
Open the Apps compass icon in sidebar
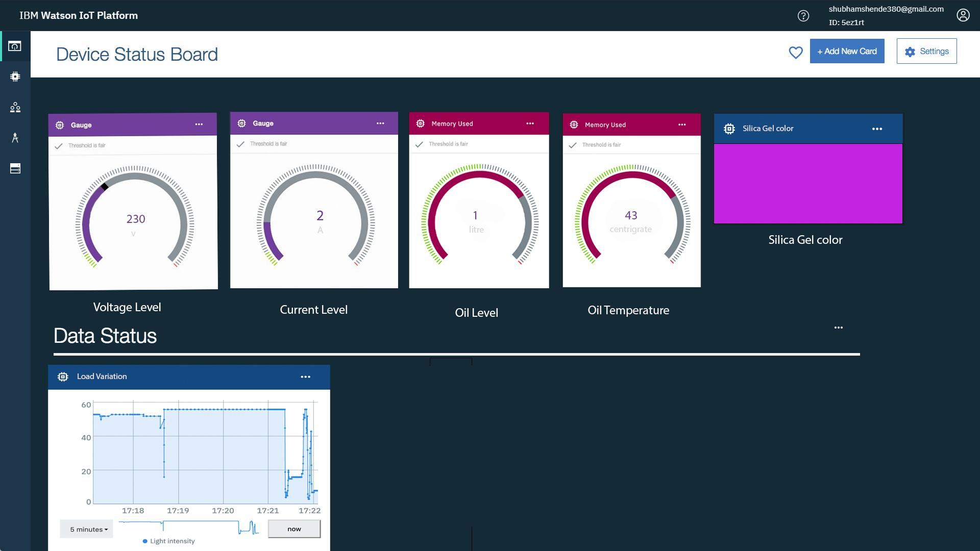(15, 138)
